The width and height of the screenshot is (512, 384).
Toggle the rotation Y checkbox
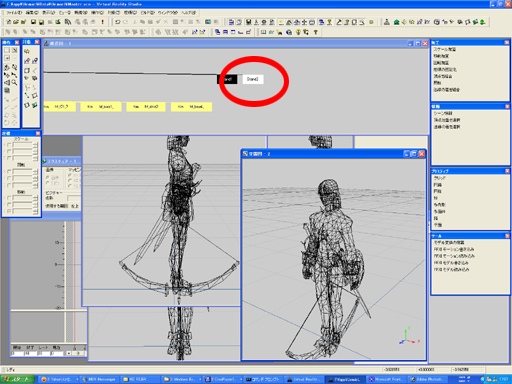(x=9, y=178)
